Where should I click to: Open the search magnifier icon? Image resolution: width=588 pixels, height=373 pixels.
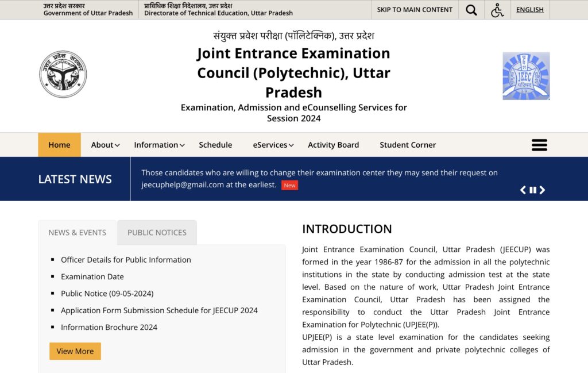pyautogui.click(x=471, y=10)
